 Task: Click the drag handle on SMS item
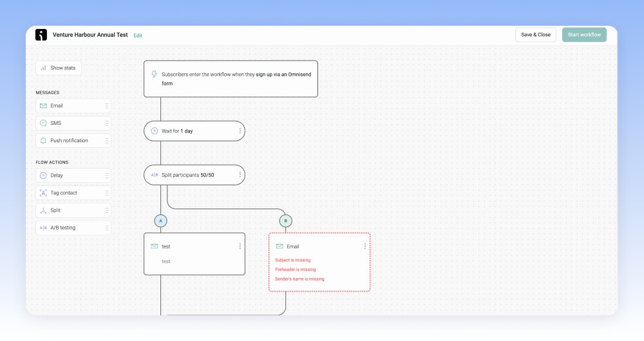click(107, 123)
